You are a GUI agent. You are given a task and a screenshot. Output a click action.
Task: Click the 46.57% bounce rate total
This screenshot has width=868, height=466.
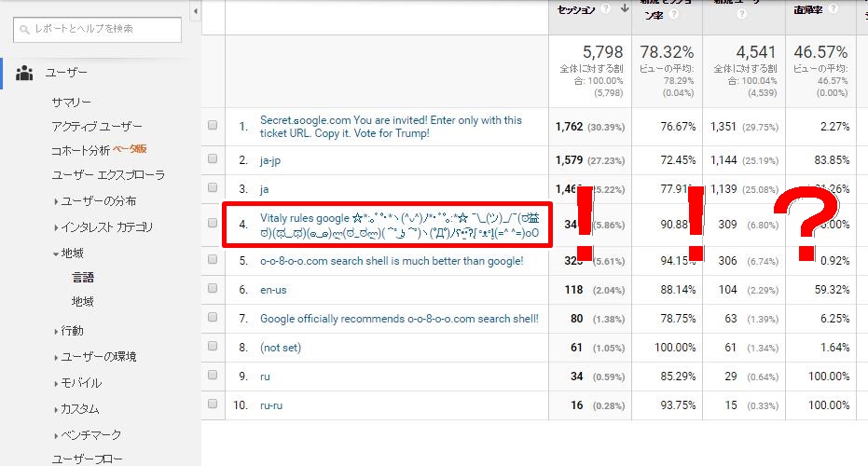point(820,52)
